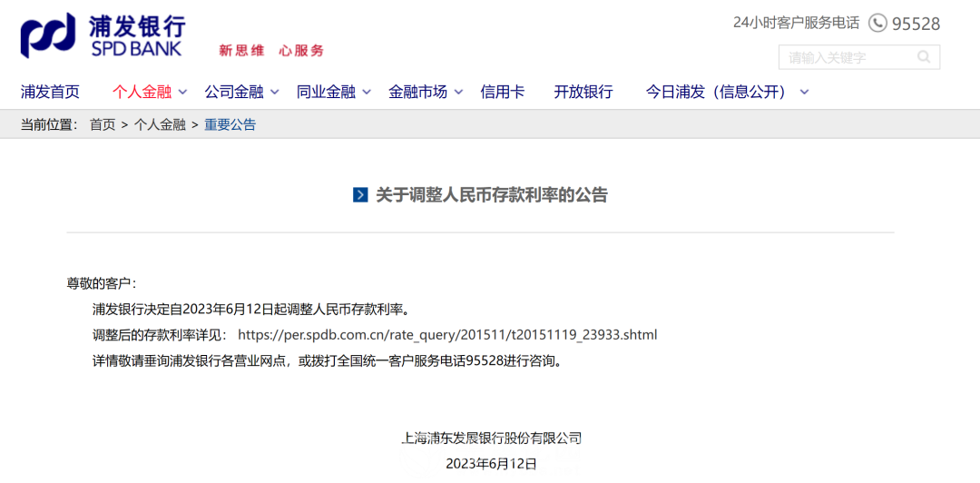Click the sentence about 2023年6月12日起调整

(250, 309)
